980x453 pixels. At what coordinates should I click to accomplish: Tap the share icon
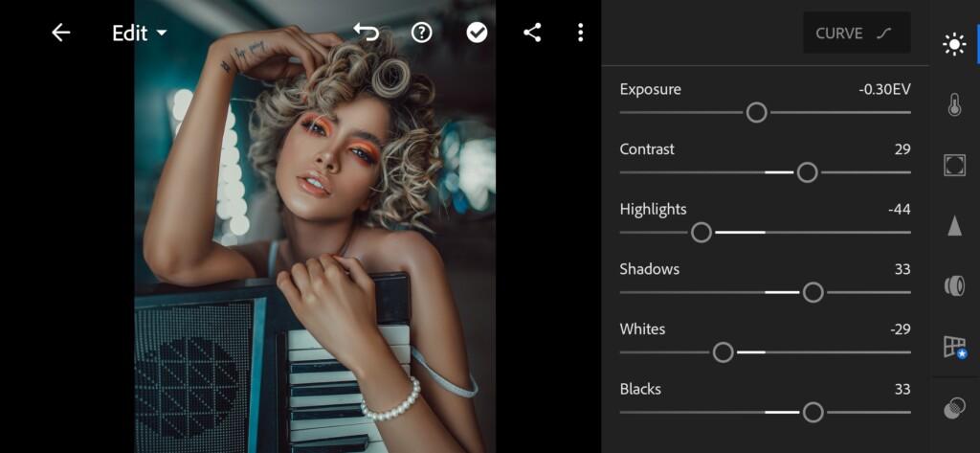click(x=532, y=33)
